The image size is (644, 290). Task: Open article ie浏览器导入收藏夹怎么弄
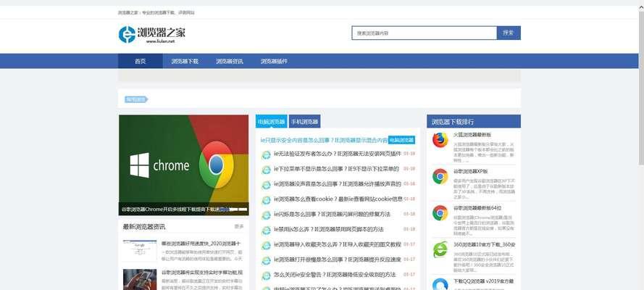[x=337, y=244]
